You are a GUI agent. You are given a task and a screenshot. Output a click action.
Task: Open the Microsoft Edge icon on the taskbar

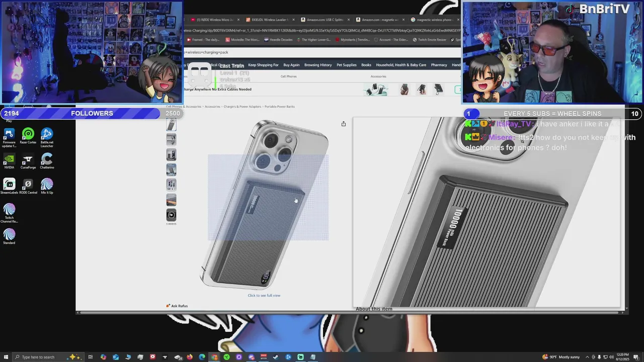click(x=202, y=357)
